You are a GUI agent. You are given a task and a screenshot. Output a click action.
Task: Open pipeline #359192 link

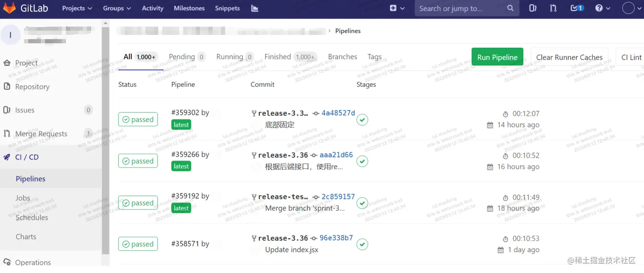tap(185, 195)
